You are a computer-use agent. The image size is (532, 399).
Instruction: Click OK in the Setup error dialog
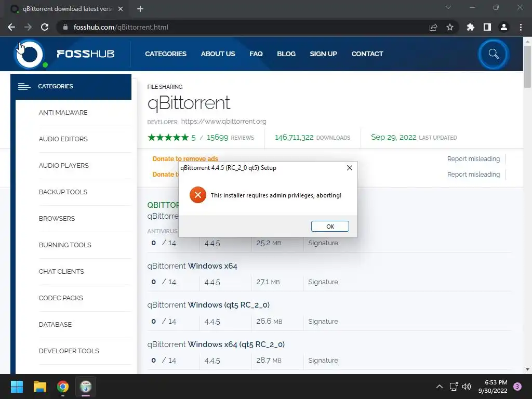[330, 227]
